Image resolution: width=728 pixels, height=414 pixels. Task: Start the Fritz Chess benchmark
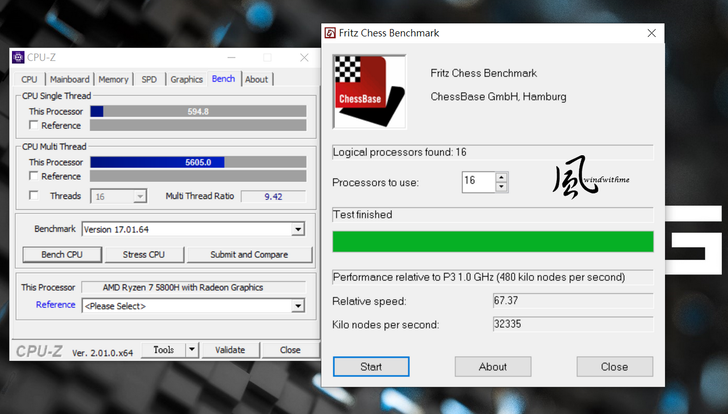pos(371,367)
